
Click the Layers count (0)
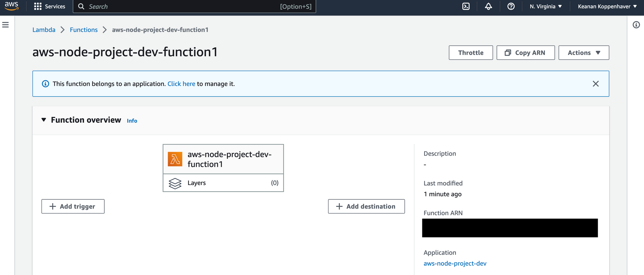tap(275, 183)
